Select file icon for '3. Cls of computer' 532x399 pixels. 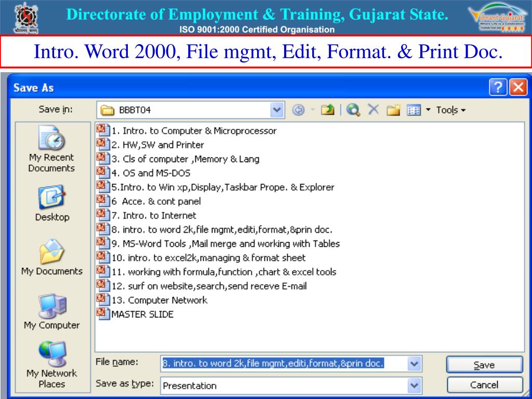click(x=103, y=158)
